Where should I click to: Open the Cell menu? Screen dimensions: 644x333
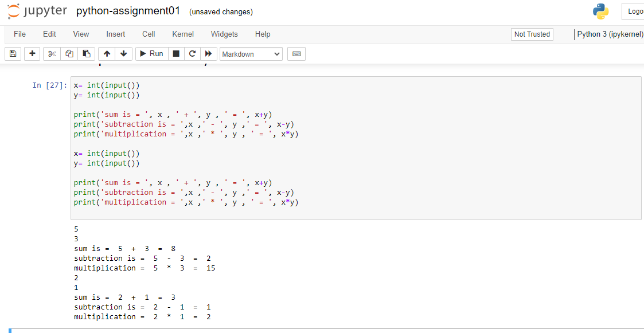pyautogui.click(x=149, y=34)
